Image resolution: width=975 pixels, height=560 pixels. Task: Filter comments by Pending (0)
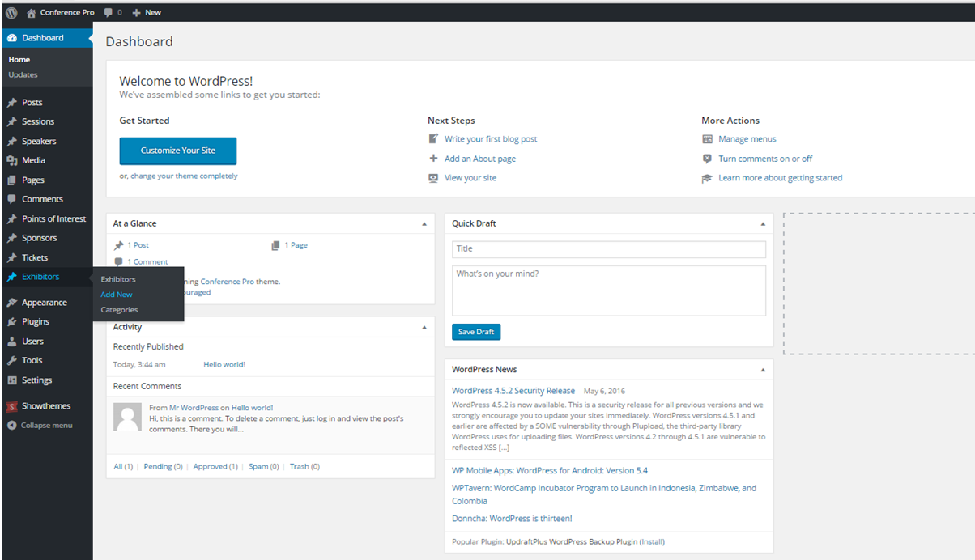[163, 467]
